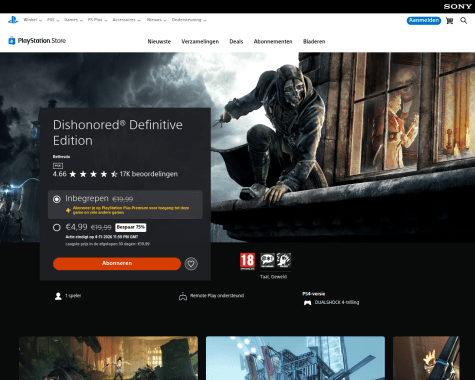Expand the Games dropdown menu
Viewport: 475px width, 380px height.
[73, 20]
